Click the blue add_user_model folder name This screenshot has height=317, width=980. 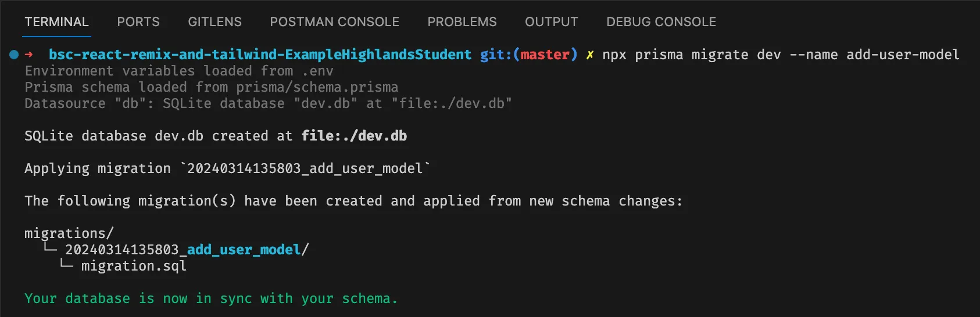[x=244, y=250]
